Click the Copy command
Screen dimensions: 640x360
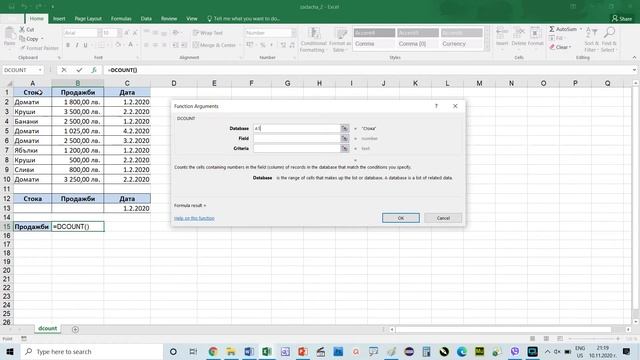[29, 39]
